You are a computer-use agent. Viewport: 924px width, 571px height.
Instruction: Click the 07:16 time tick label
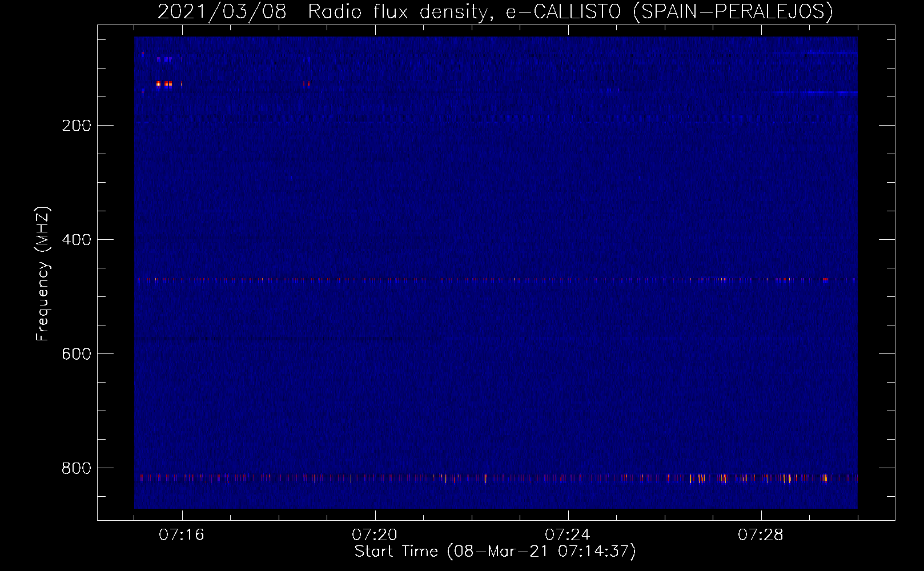click(x=182, y=535)
